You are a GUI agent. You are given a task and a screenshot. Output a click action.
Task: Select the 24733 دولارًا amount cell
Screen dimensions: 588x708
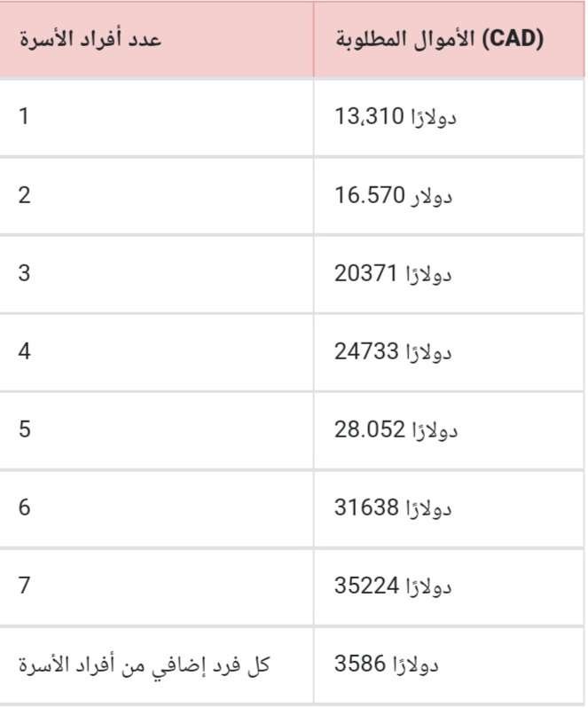point(450,352)
